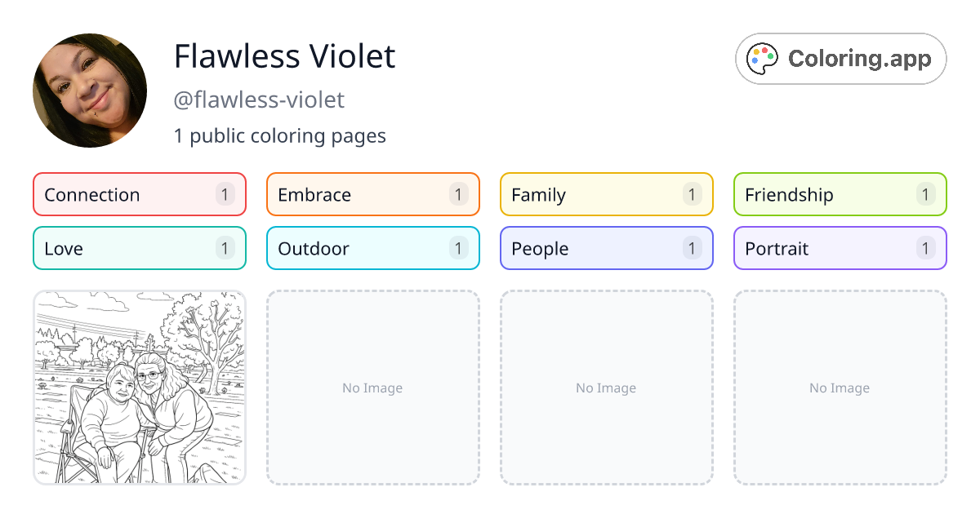Filter by the Family tag
The width and height of the screenshot is (980, 514).
point(606,194)
